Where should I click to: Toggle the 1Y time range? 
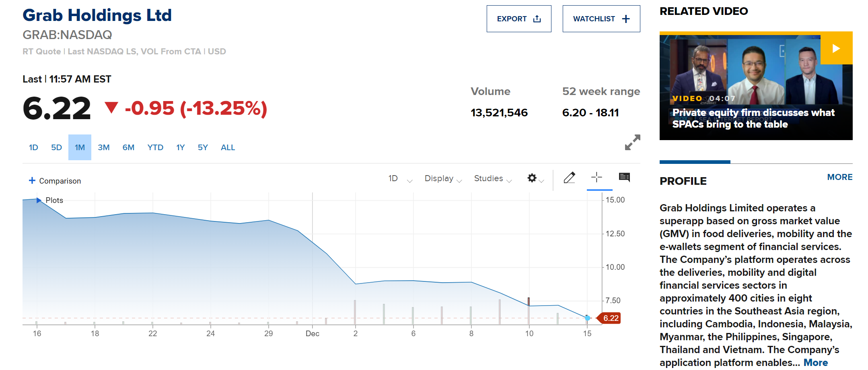tap(180, 147)
